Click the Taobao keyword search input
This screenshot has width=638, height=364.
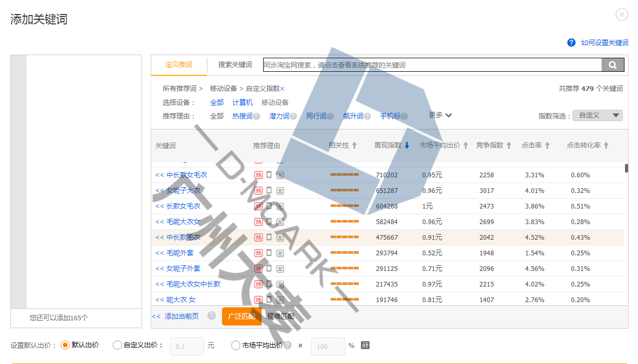click(432, 65)
